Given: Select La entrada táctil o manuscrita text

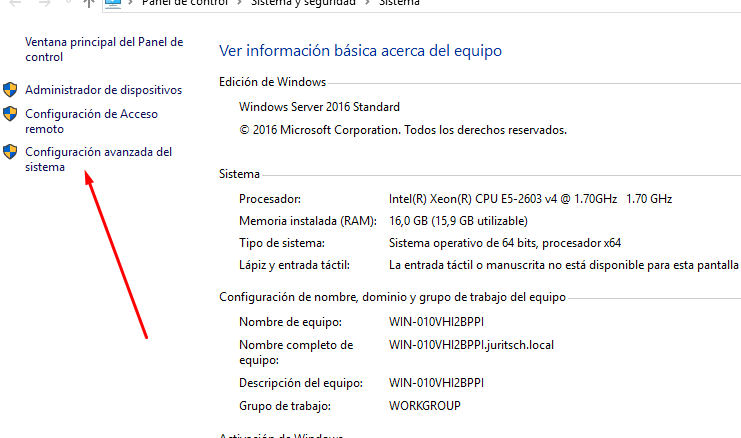Looking at the screenshot, I should coord(563,266).
